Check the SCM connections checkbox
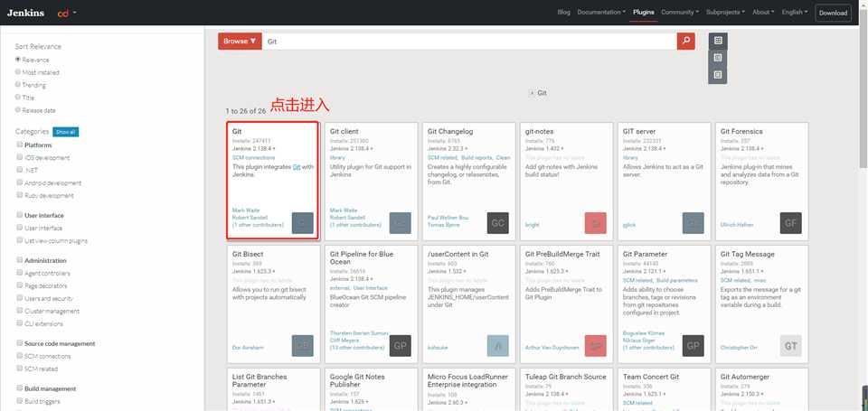868x411 pixels. point(20,356)
